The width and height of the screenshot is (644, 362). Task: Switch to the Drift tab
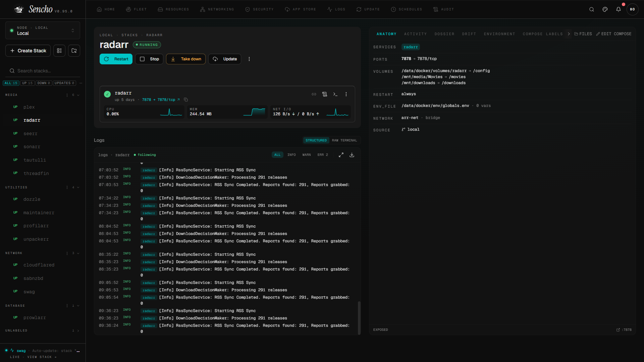[x=469, y=34]
